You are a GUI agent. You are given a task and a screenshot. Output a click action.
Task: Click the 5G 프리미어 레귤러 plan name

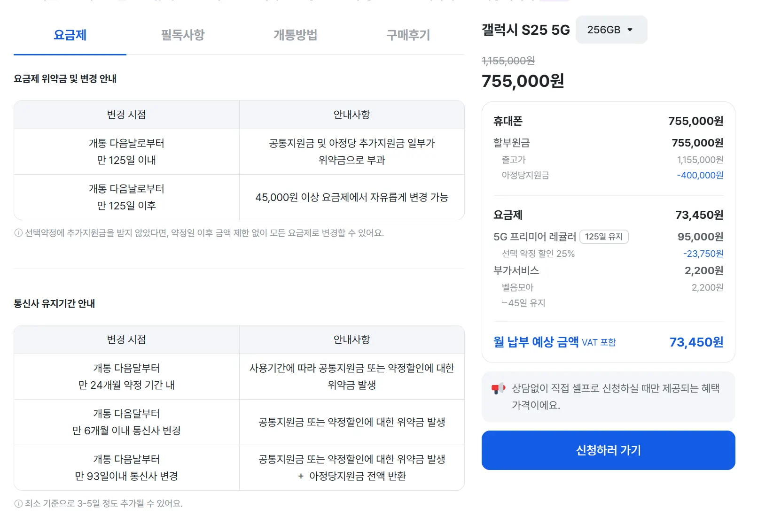534,237
